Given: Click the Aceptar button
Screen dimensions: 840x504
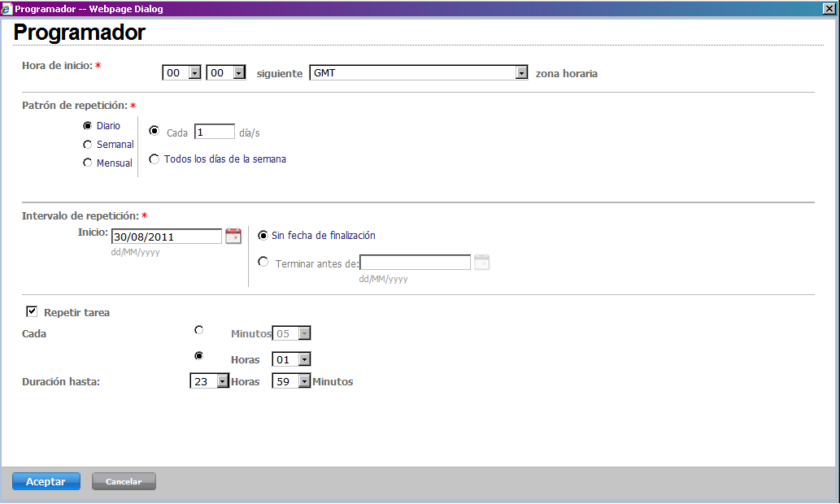Looking at the screenshot, I should (46, 481).
